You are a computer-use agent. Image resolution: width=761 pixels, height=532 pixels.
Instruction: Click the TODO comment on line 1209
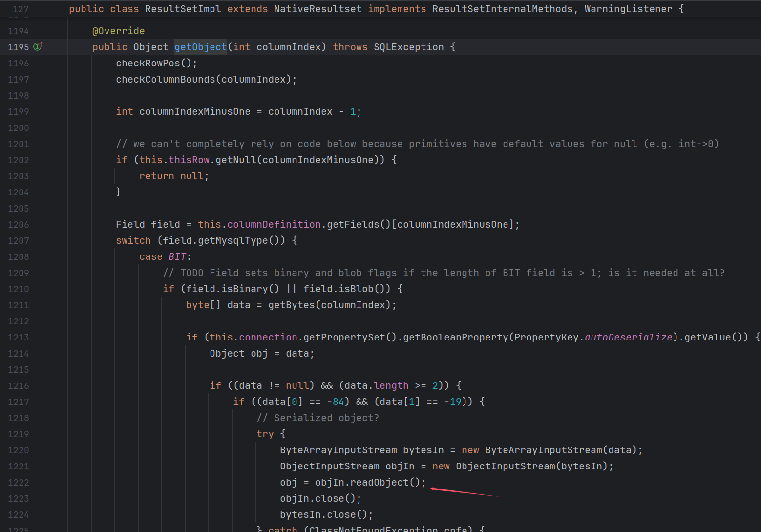coord(444,273)
